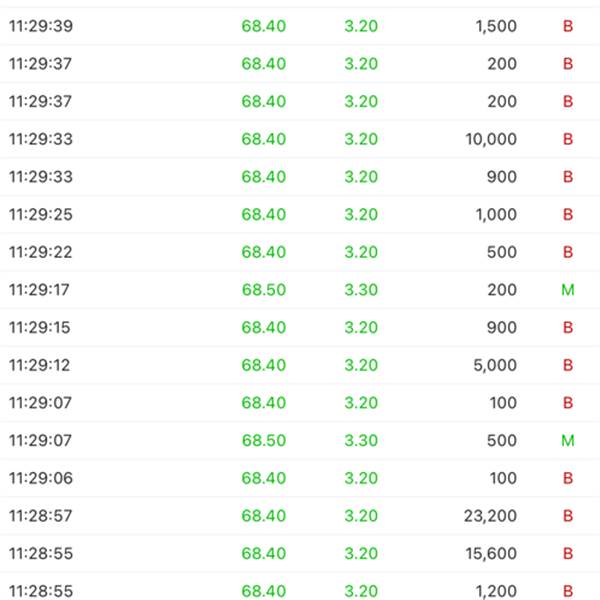The image size is (600, 600).
Task: Click the 11:29:12 timestamp
Action: pos(41,365)
